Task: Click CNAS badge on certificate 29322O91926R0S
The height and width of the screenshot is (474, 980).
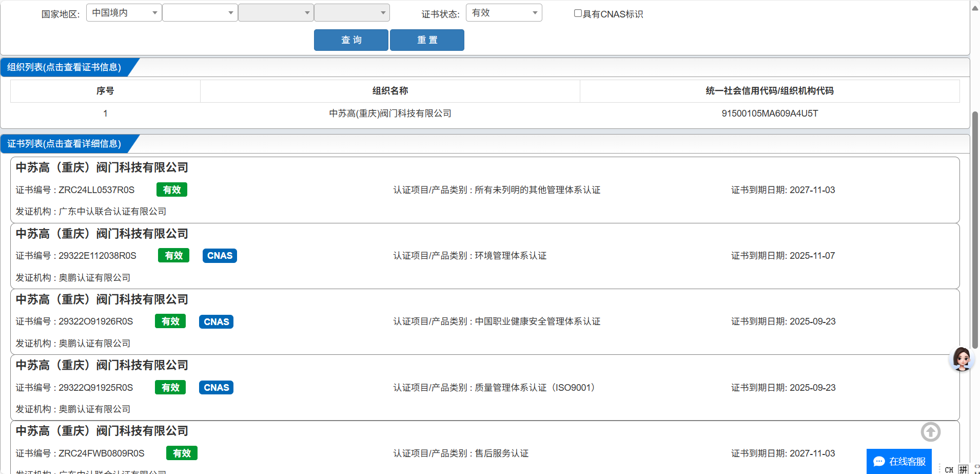Action: tap(216, 322)
